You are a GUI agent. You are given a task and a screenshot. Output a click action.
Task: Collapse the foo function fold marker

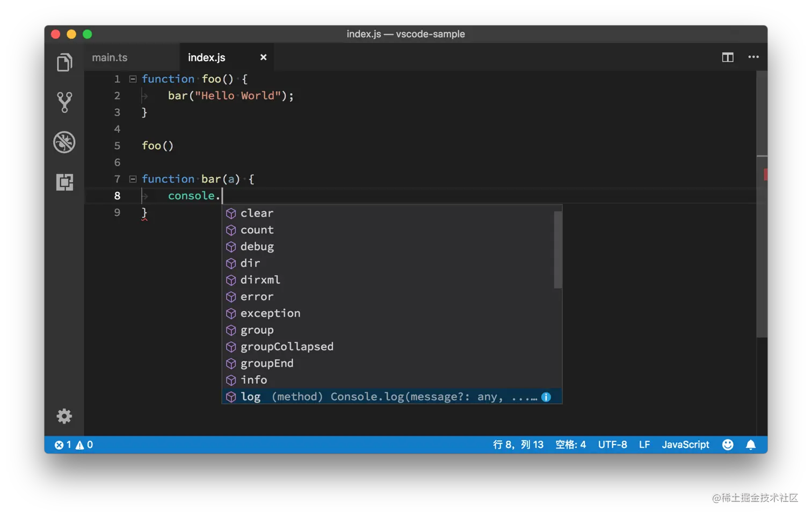133,79
